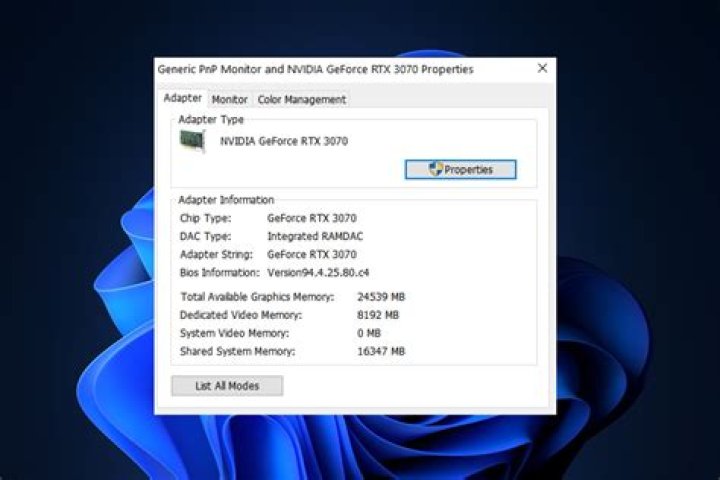
Task: Click the Total Available Graphics Memory label
Action: point(257,297)
